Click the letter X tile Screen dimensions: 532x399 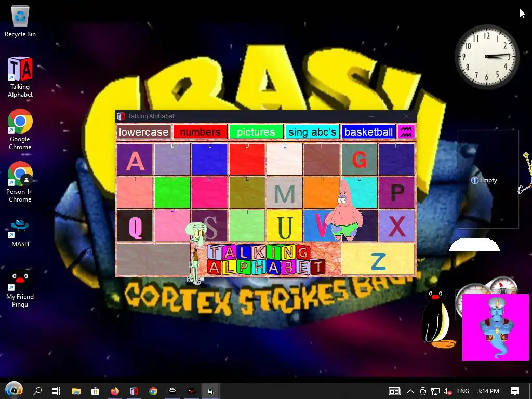tap(396, 225)
